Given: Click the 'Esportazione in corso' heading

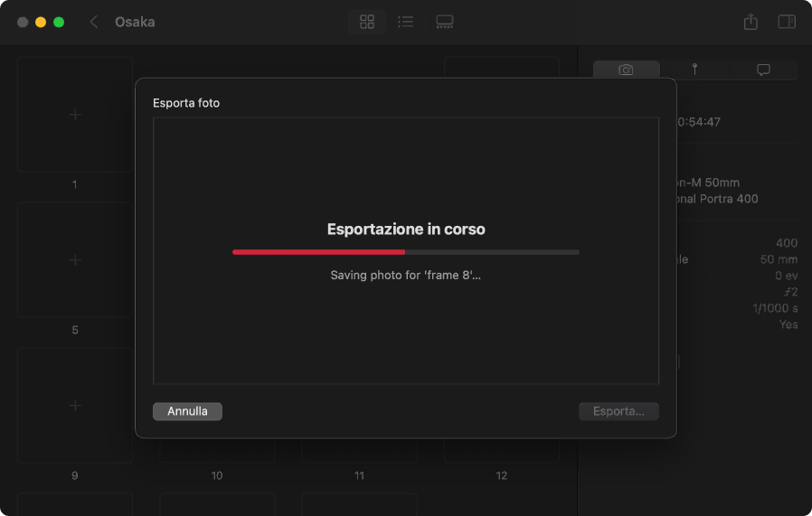Looking at the screenshot, I should tap(406, 230).
